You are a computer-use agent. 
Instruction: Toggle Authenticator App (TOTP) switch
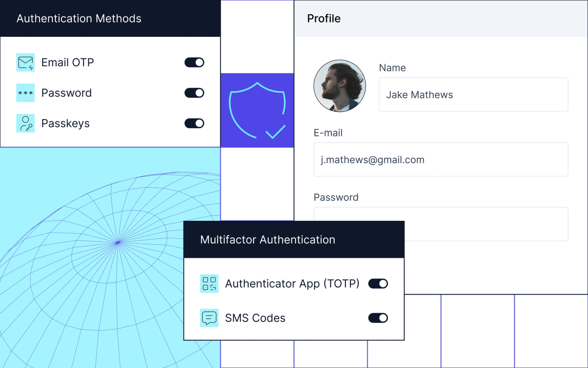[378, 284]
